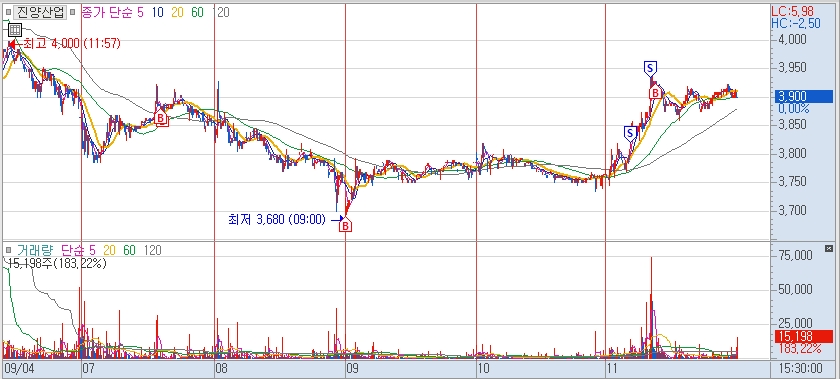The height and width of the screenshot is (379, 840).
Task: Click the green 60 price moving average label
Action: tap(197, 12)
